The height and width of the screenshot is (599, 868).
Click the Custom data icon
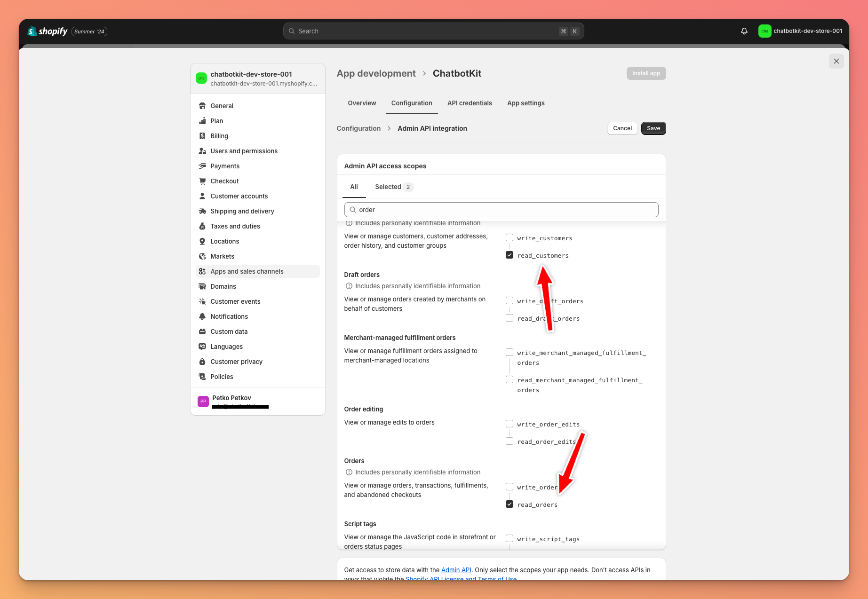coord(202,331)
